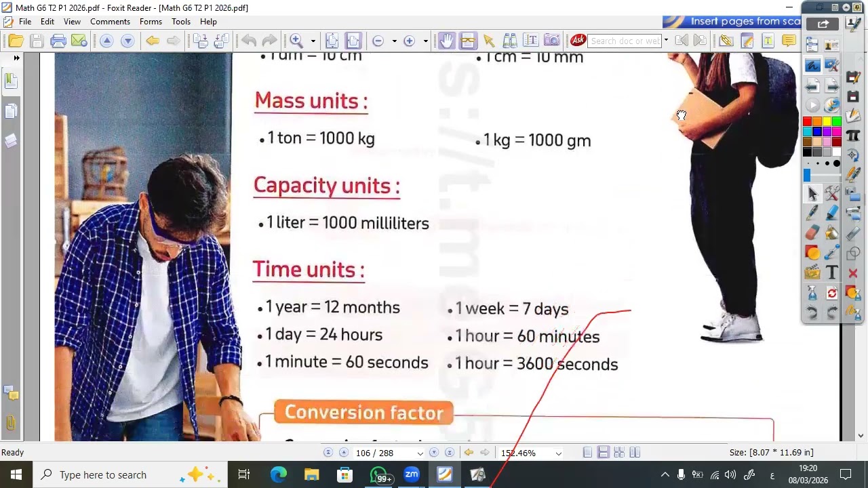Image resolution: width=868 pixels, height=488 pixels.
Task: Click the Print icon in the toolbar
Action: click(58, 41)
